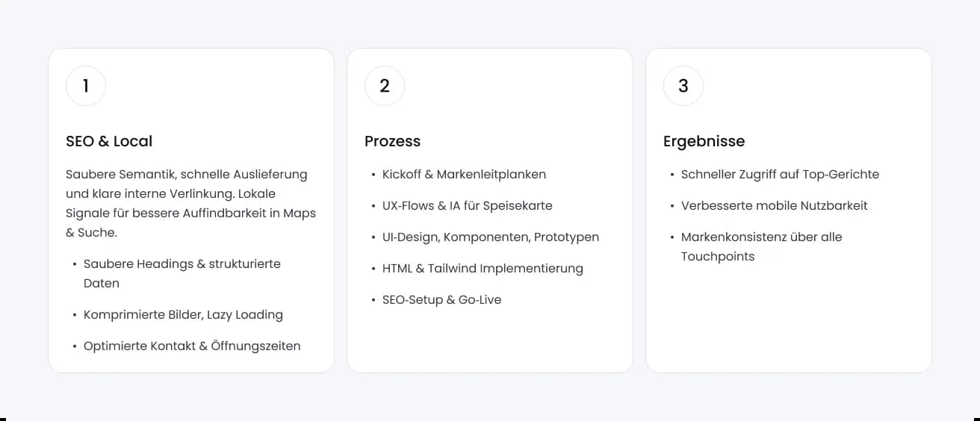
Task: Click UI-Design, Komponenten, Prototypen item
Action: tap(490, 237)
